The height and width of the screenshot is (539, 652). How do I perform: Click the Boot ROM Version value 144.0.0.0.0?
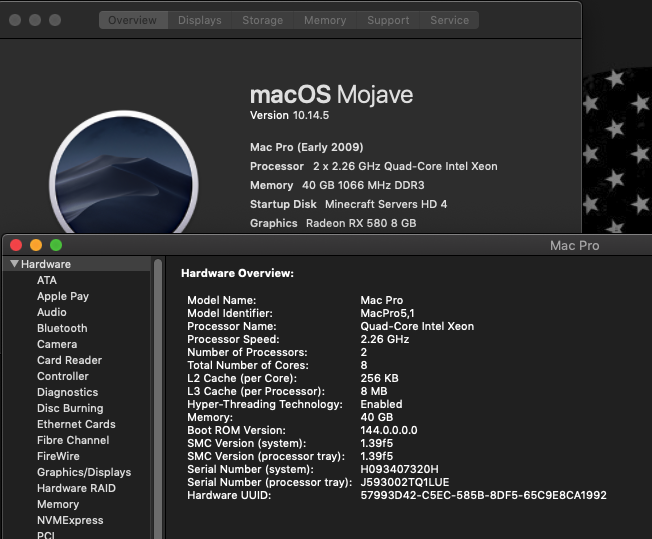[389, 430]
